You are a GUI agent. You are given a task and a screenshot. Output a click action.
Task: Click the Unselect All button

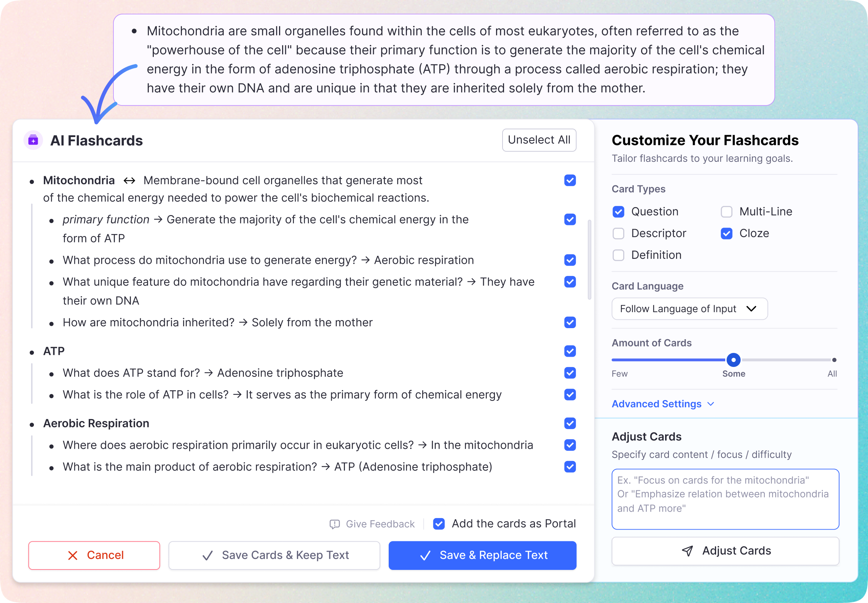[539, 140]
